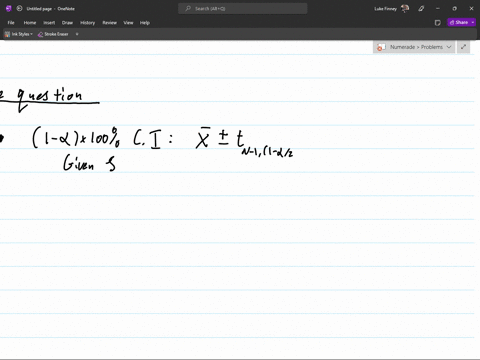Switch to the Insert tab
This screenshot has height=360, width=480.
[x=49, y=23]
